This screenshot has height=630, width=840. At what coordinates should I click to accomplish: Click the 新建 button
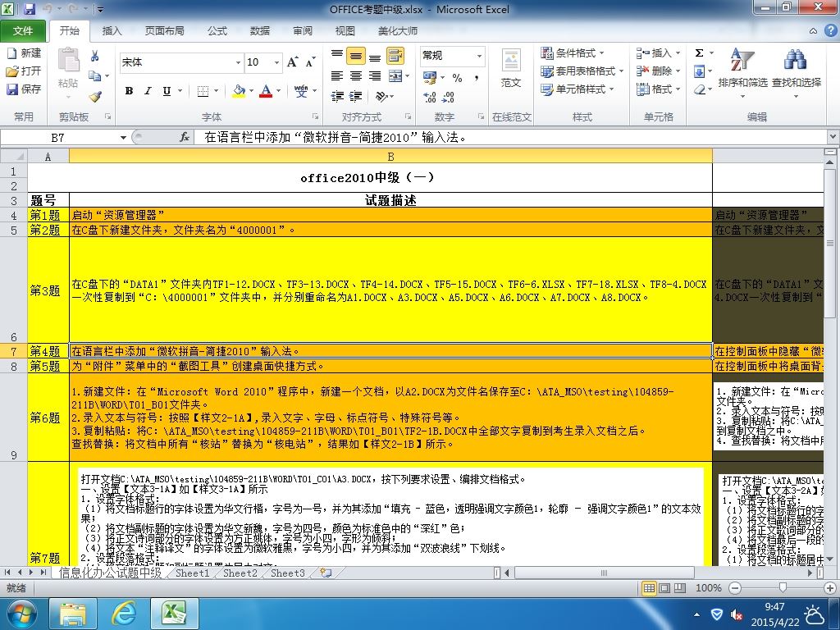tap(24, 53)
